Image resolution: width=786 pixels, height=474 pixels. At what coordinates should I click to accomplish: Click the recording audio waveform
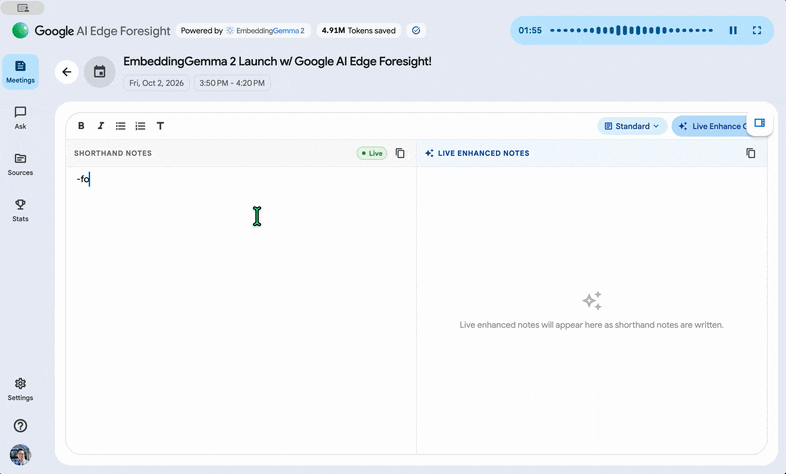[632, 31]
